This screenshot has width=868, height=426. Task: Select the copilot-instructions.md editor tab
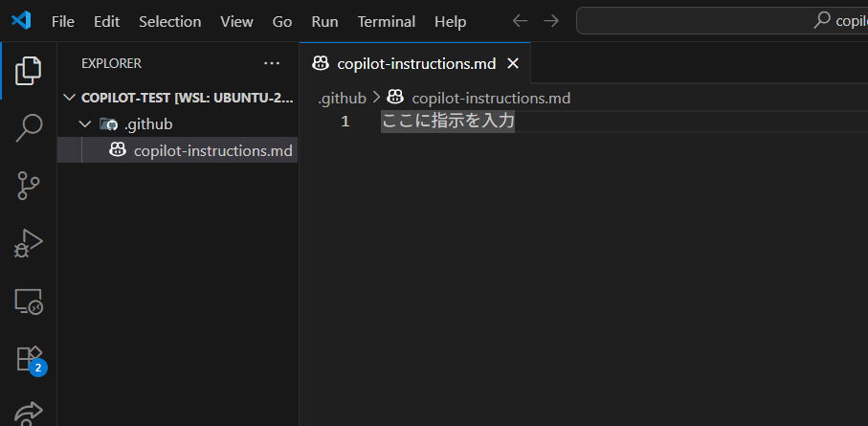pyautogui.click(x=415, y=63)
